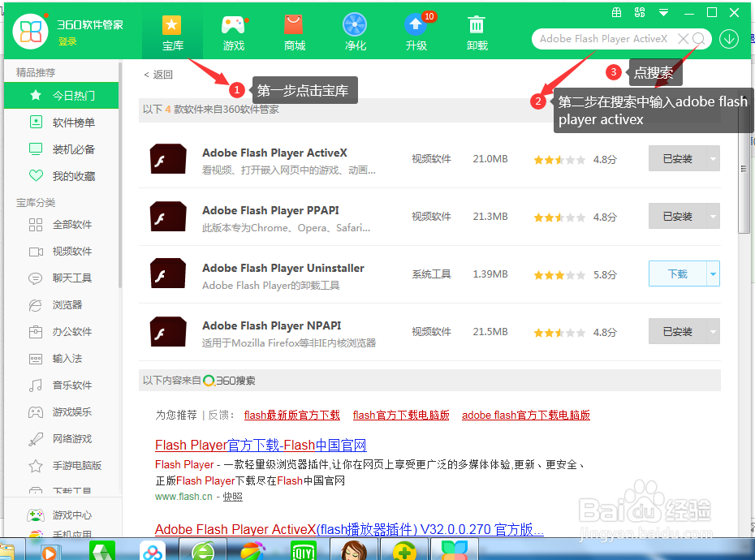Open the green plus 360 icon in taskbar

pyautogui.click(x=404, y=551)
